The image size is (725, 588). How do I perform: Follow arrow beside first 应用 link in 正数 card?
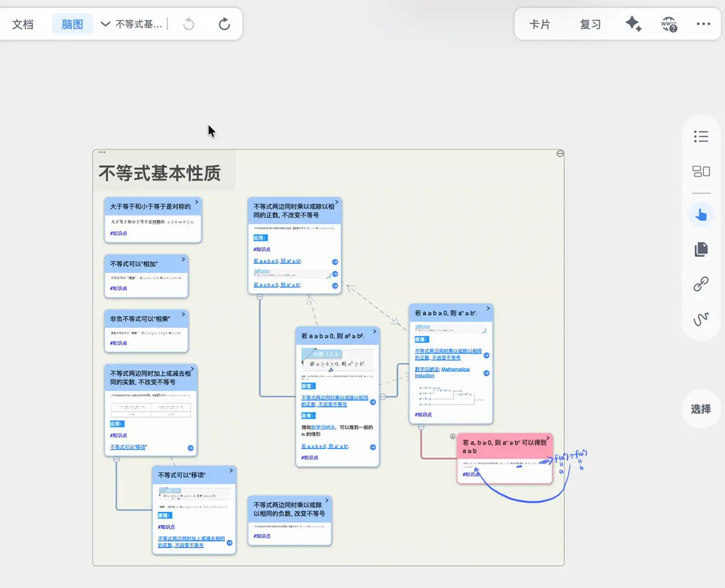pyautogui.click(x=335, y=262)
